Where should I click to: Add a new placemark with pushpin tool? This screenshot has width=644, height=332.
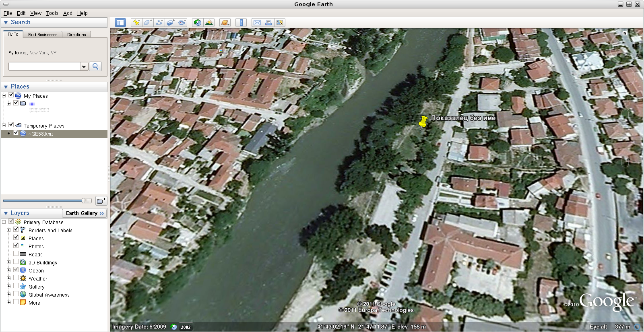pos(136,23)
